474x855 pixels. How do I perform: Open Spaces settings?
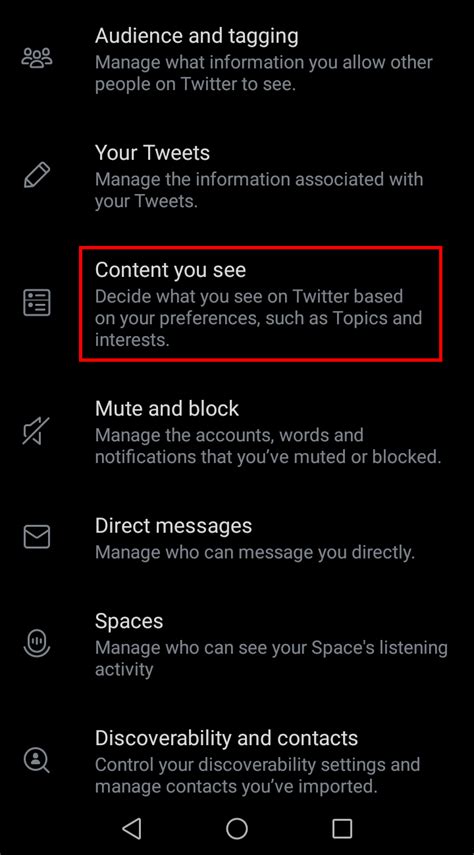237,643
